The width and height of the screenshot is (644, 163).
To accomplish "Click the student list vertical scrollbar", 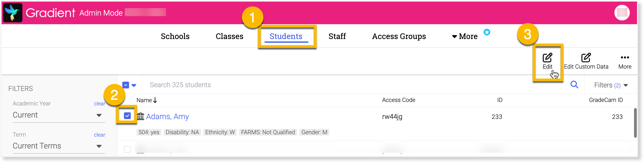I will coord(635,122).
